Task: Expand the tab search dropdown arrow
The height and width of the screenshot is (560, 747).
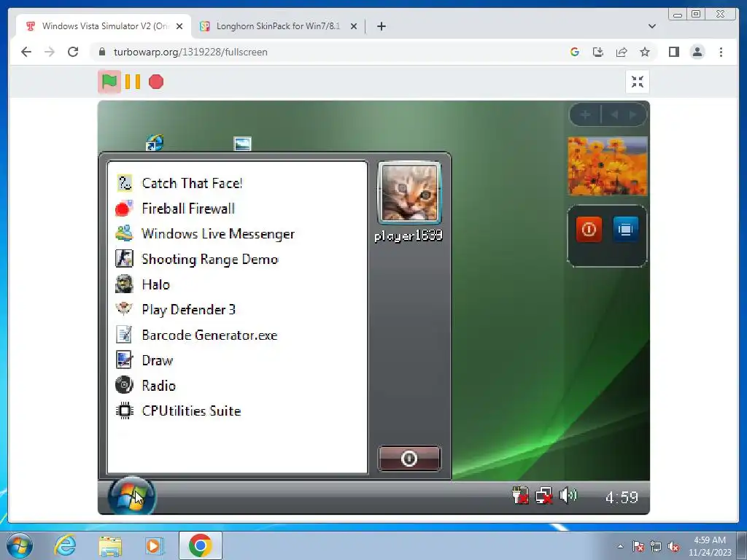Action: [x=651, y=26]
